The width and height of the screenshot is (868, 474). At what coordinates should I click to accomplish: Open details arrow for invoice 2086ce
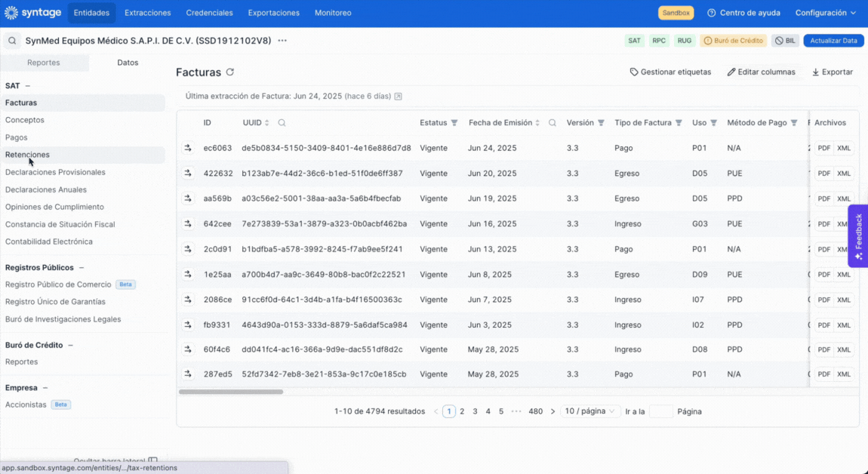188,300
